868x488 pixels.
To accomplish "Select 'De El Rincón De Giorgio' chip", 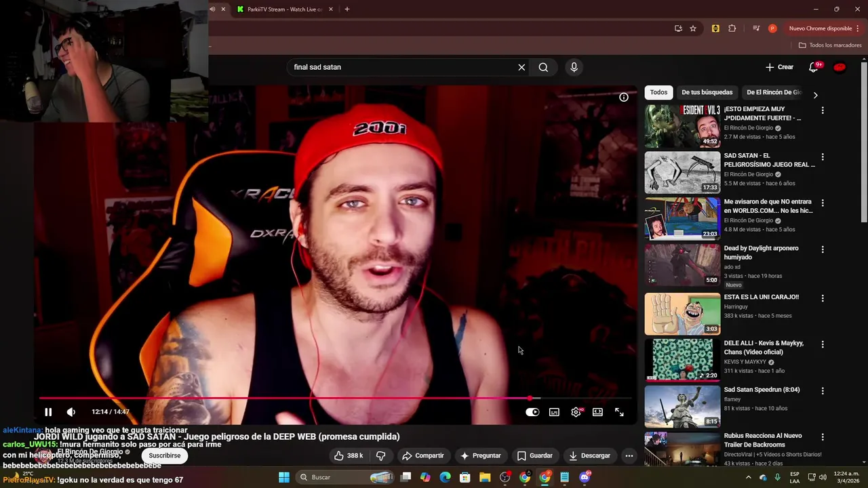I will coord(773,92).
